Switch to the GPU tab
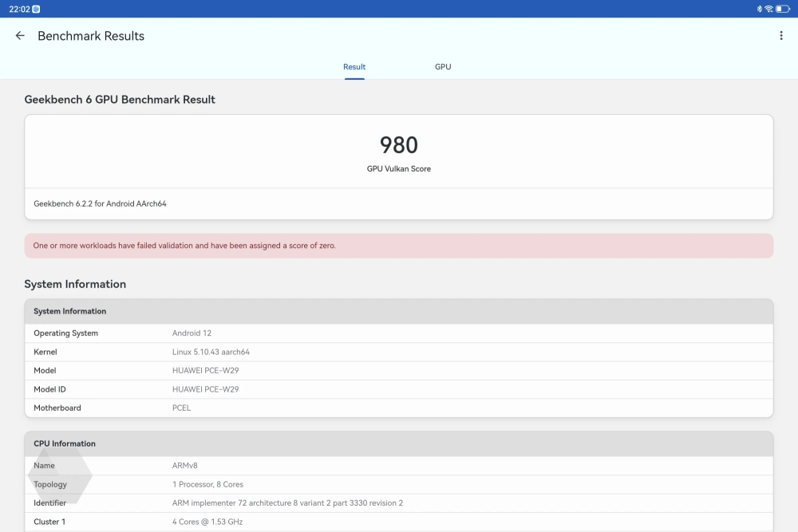 pyautogui.click(x=443, y=67)
